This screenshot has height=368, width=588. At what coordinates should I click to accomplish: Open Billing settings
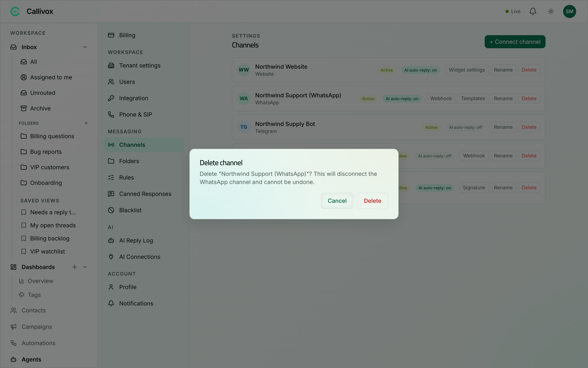pyautogui.click(x=143, y=35)
